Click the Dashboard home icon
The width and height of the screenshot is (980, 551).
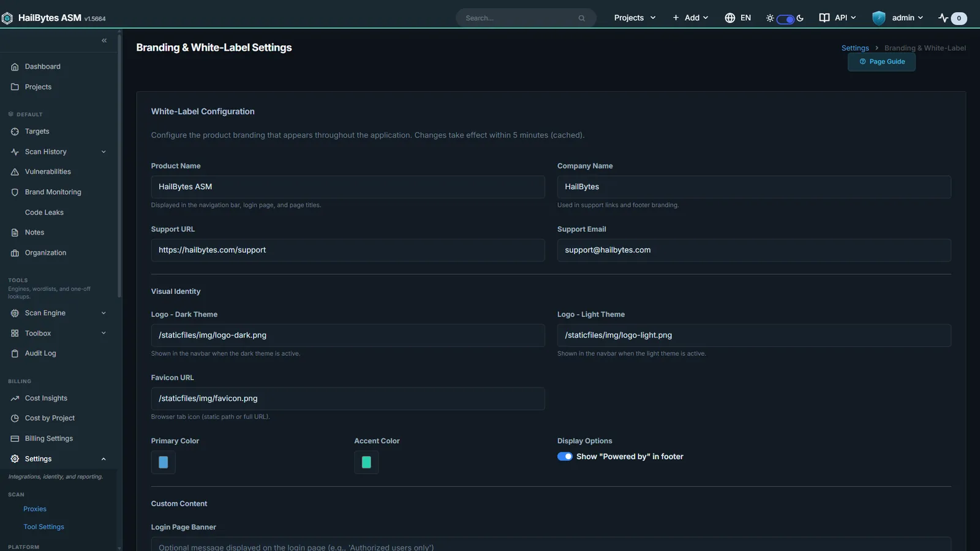click(15, 67)
